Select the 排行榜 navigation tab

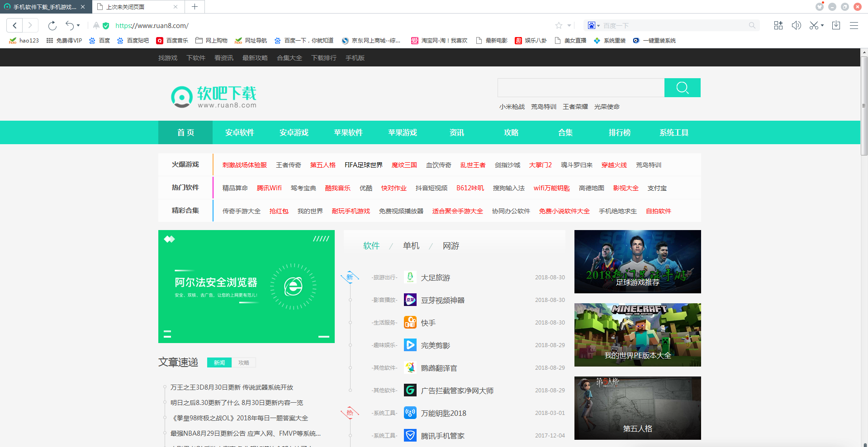coord(620,132)
